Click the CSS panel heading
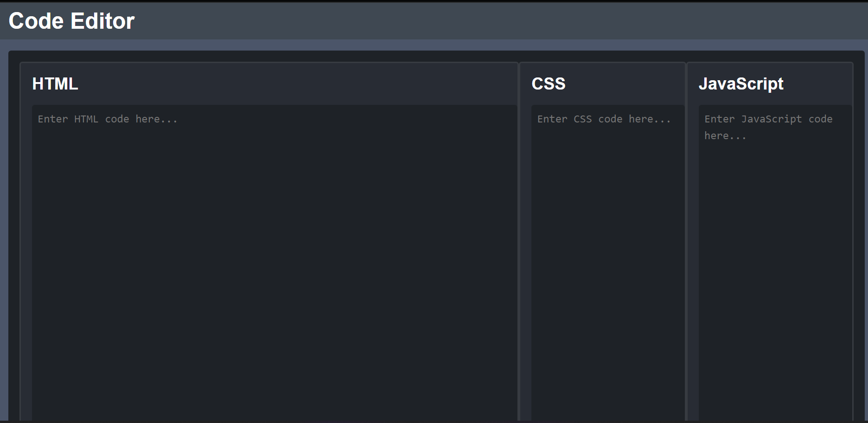Screen dimensions: 868x423 549,84
